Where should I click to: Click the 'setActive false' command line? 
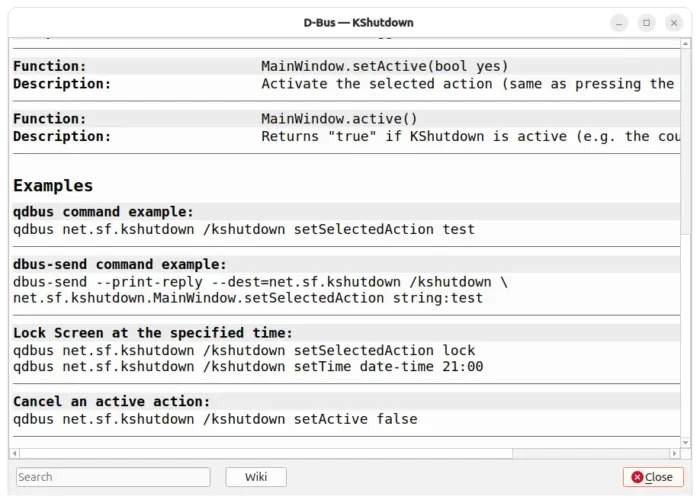pyautogui.click(x=215, y=419)
